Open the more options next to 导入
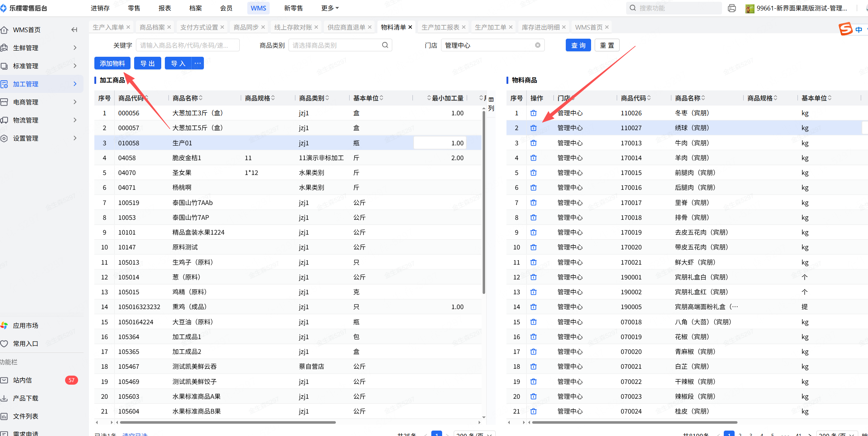 [x=198, y=63]
